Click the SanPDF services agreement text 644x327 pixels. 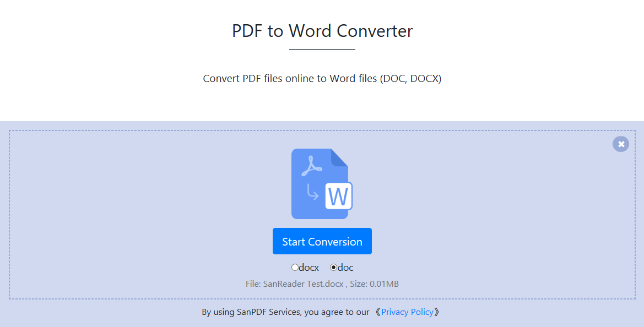click(x=286, y=312)
